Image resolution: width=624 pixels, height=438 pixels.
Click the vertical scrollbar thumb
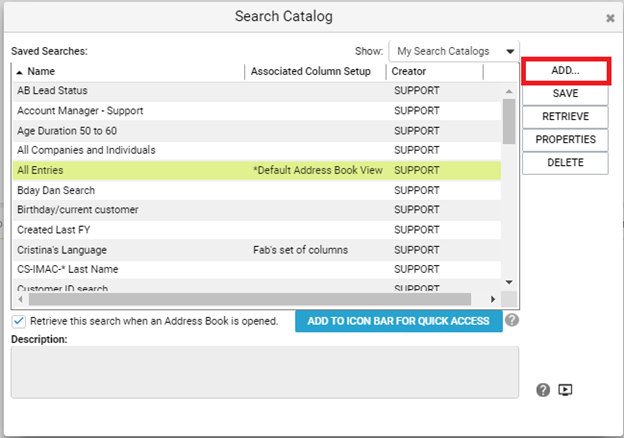coord(509,121)
